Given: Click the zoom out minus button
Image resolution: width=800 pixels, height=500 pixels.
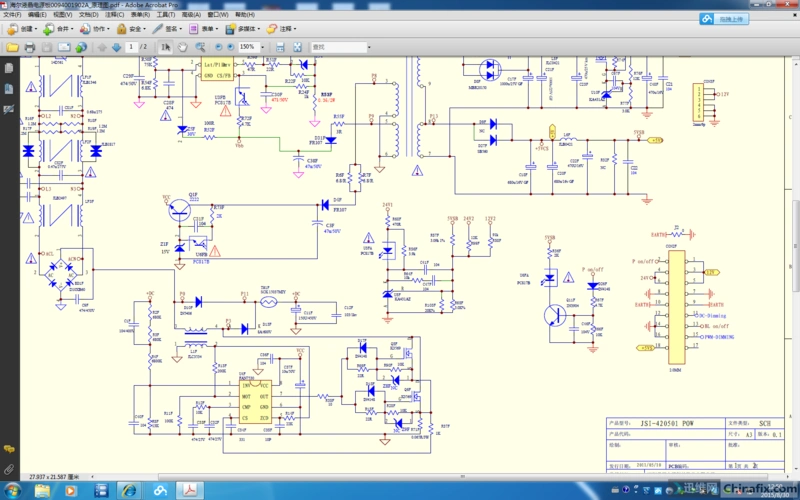Looking at the screenshot, I should tap(217, 47).
